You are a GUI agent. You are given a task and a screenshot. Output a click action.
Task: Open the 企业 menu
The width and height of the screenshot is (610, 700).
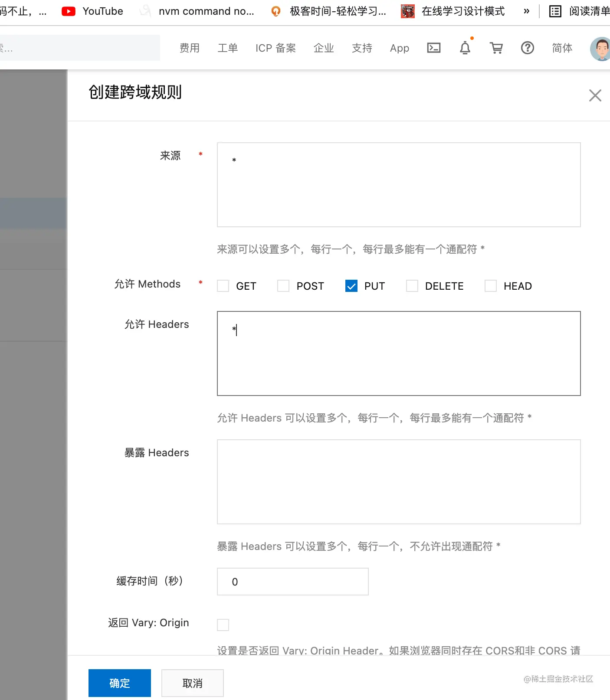(x=324, y=48)
